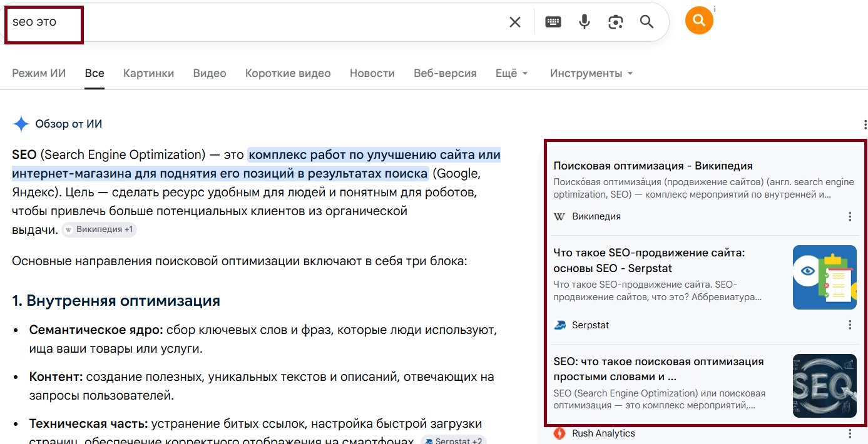This screenshot has width=868, height=444.
Task: Click the 'Обзор от ИИ' label
Action: (x=69, y=124)
